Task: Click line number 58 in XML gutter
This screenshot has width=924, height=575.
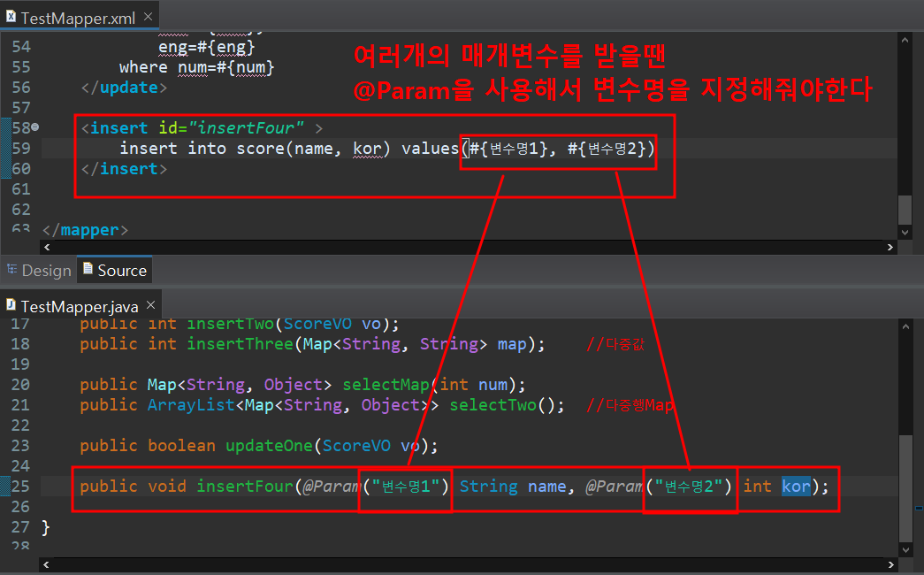Action: 21,128
